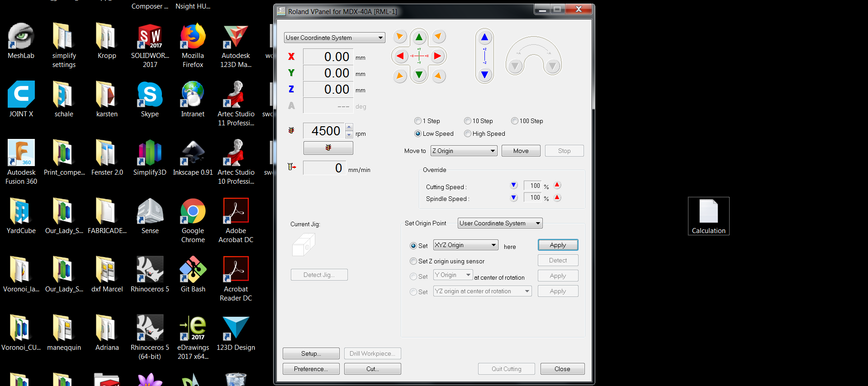
Task: Toggle the spindle on/off button
Action: pos(328,148)
